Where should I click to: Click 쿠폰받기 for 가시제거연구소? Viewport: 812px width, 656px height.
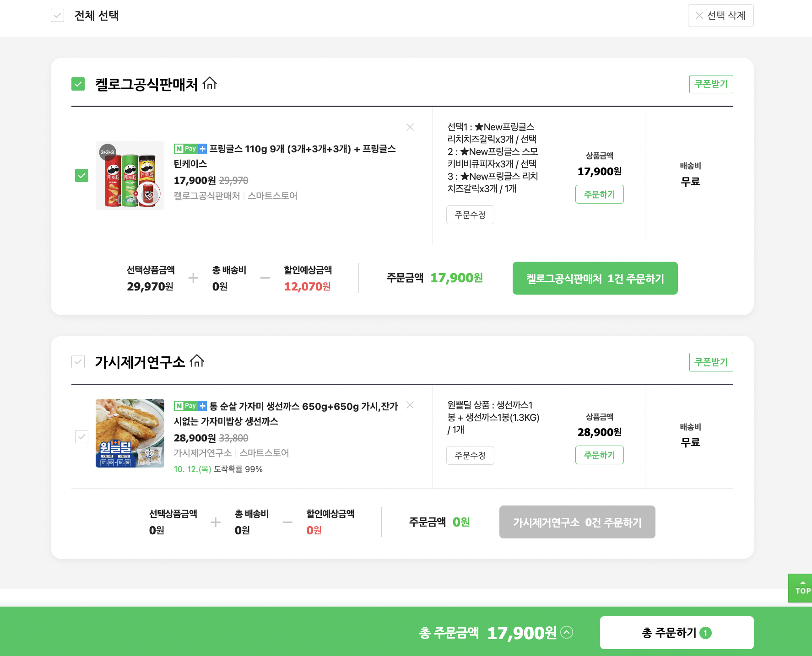pos(711,362)
